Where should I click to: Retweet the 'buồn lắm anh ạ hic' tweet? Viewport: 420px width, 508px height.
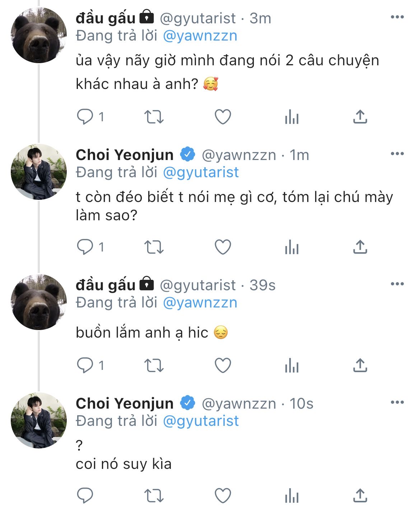(154, 366)
